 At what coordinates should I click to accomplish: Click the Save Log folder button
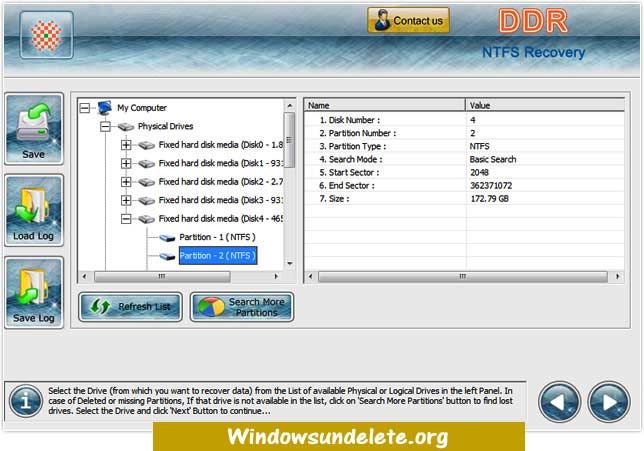[x=34, y=292]
